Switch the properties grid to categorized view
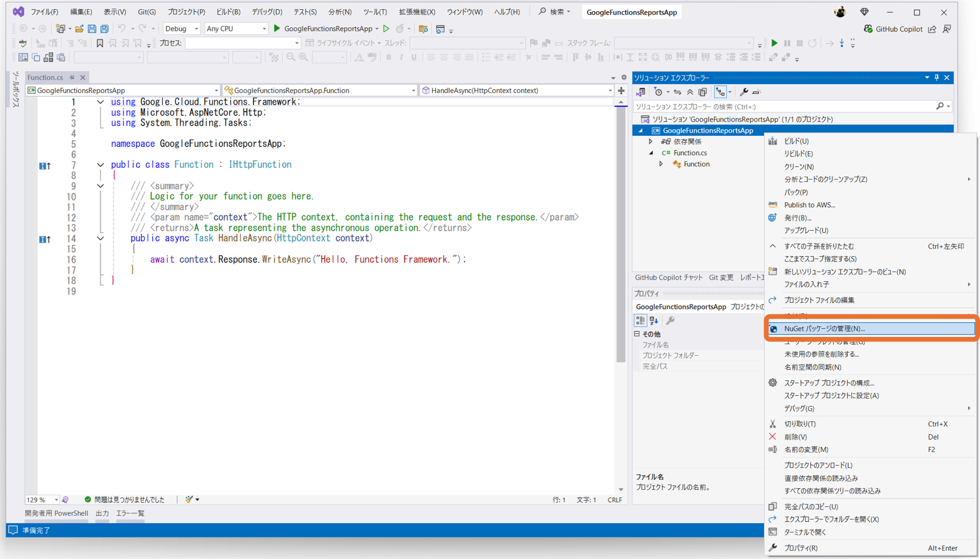 640,321
